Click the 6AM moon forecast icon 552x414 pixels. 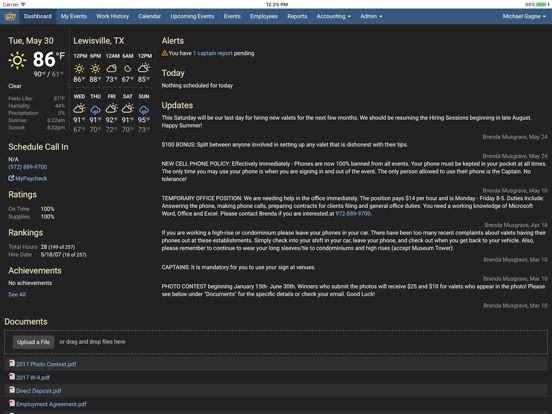pos(128,68)
